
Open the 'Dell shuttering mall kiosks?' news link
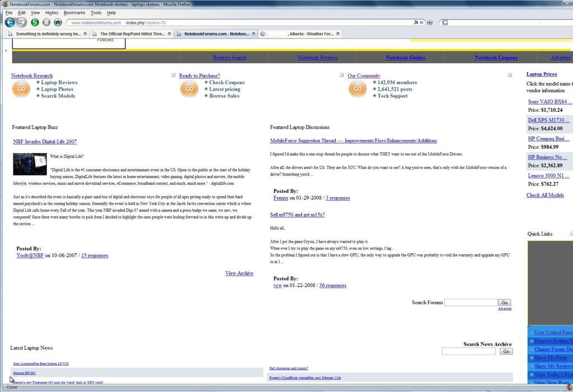(289, 369)
